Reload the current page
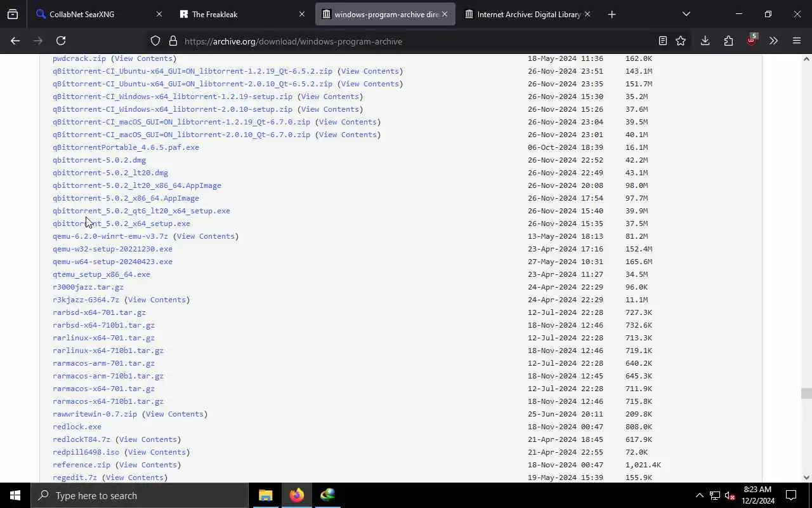The height and width of the screenshot is (508, 812). pos(61,41)
